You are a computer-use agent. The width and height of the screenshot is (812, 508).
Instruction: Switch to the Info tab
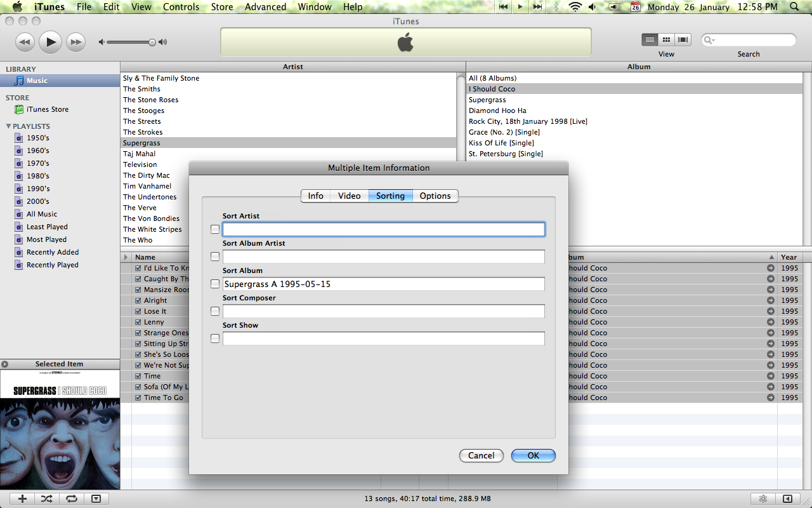[316, 196]
